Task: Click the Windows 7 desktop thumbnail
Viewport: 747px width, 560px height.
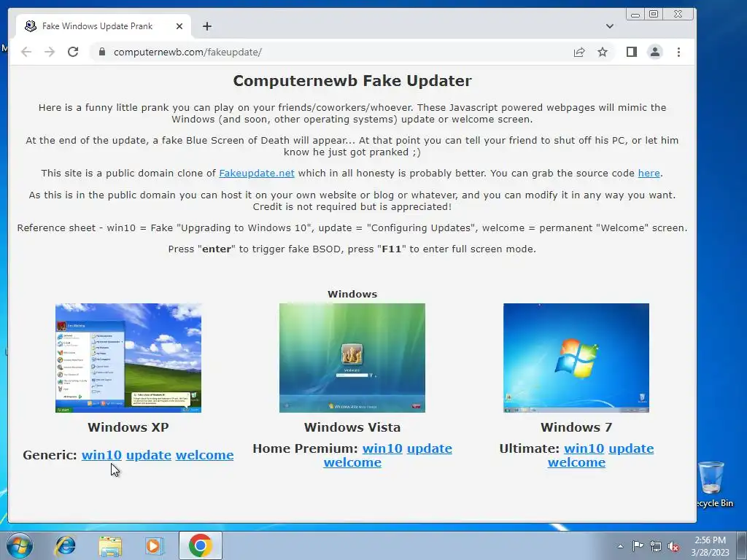Action: [576, 358]
